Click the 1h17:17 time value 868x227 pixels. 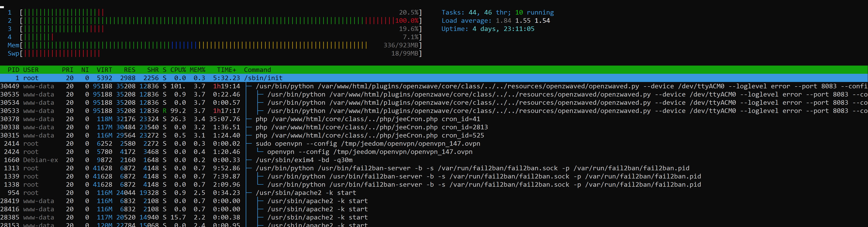(x=227, y=111)
